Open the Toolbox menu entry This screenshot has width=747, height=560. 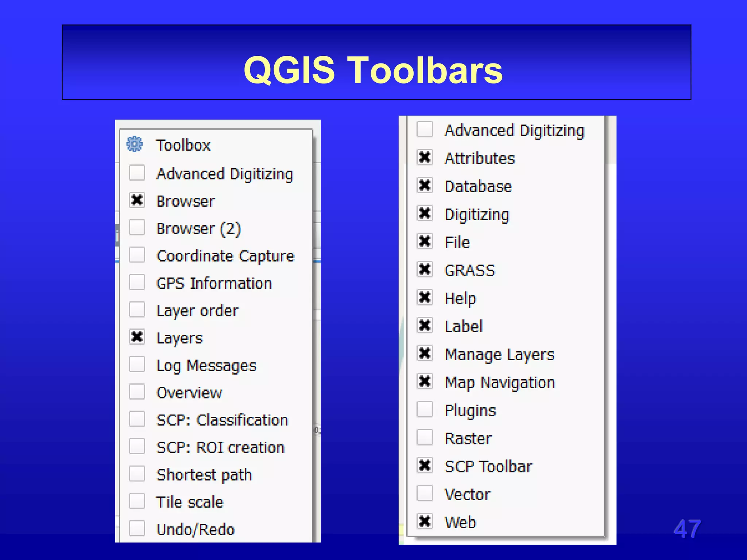pos(183,145)
